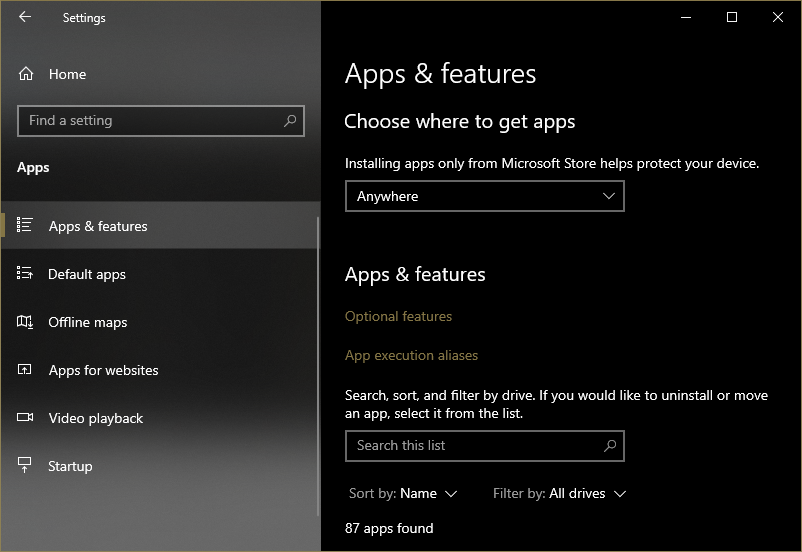Click the Startup icon
This screenshot has height=552, width=802.
click(25, 465)
